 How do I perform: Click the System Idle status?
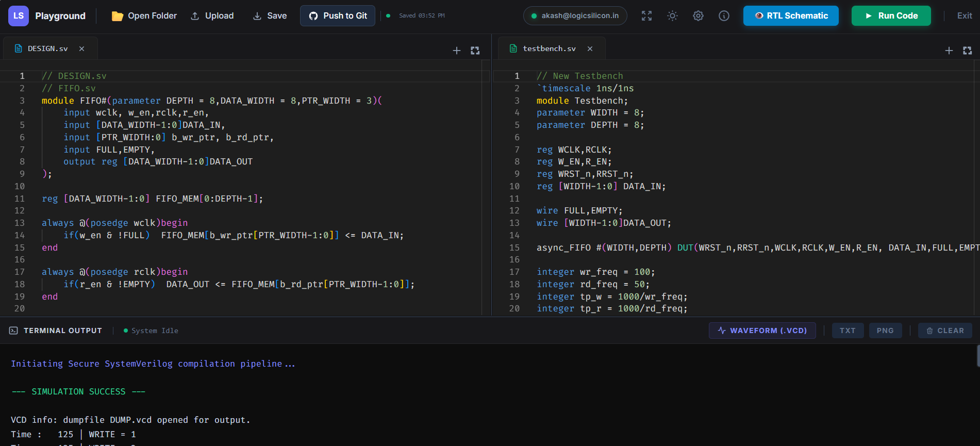151,331
